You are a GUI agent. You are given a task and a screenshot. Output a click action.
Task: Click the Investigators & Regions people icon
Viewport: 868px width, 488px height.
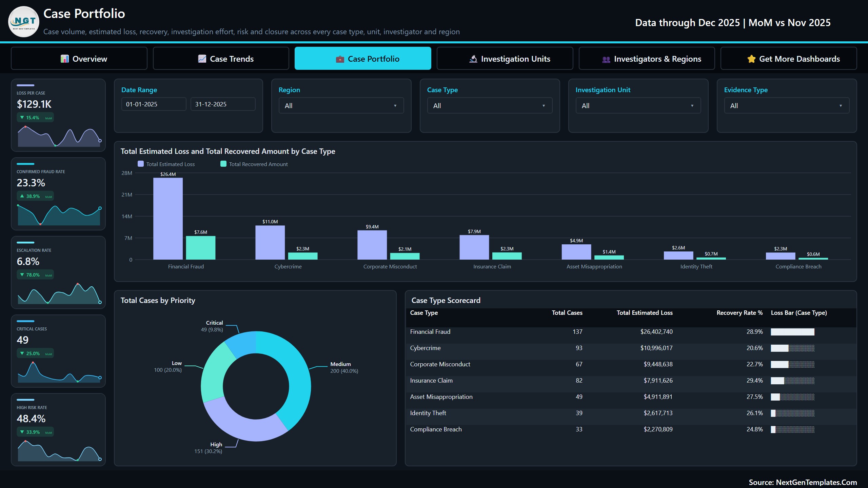[x=606, y=59]
